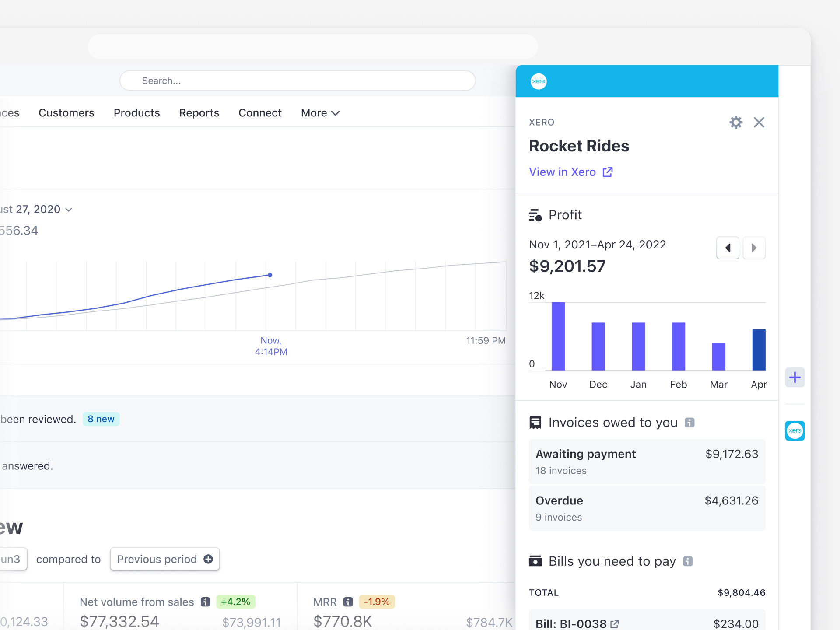Image resolution: width=840 pixels, height=630 pixels.
Task: View info about Invoices owed to you
Action: pyautogui.click(x=690, y=422)
